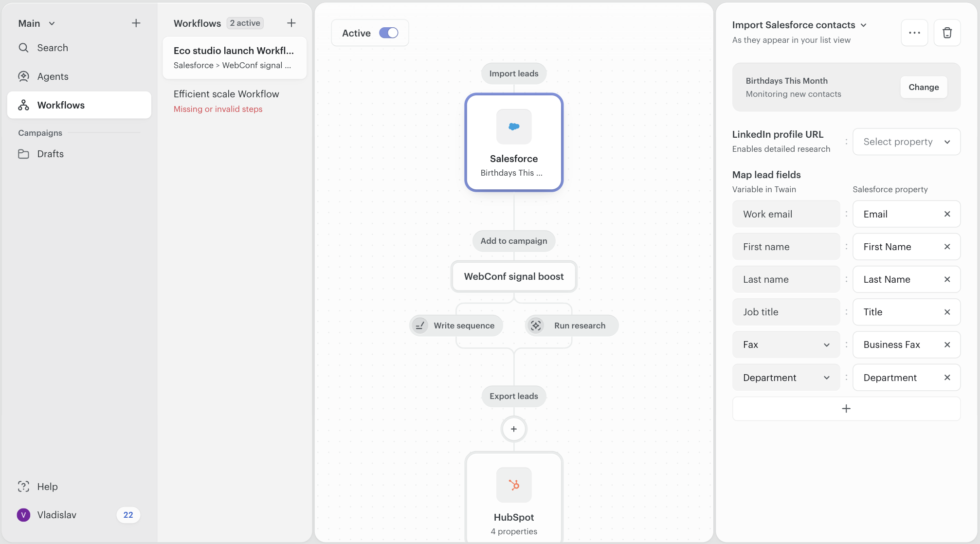Select the Salesforce node card
This screenshot has width=980, height=544.
[x=514, y=142]
